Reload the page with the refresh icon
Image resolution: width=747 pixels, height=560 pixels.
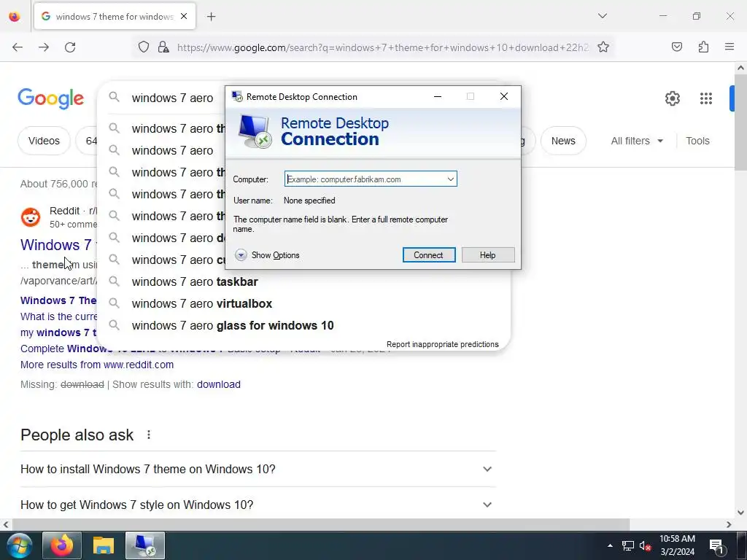[x=70, y=47]
